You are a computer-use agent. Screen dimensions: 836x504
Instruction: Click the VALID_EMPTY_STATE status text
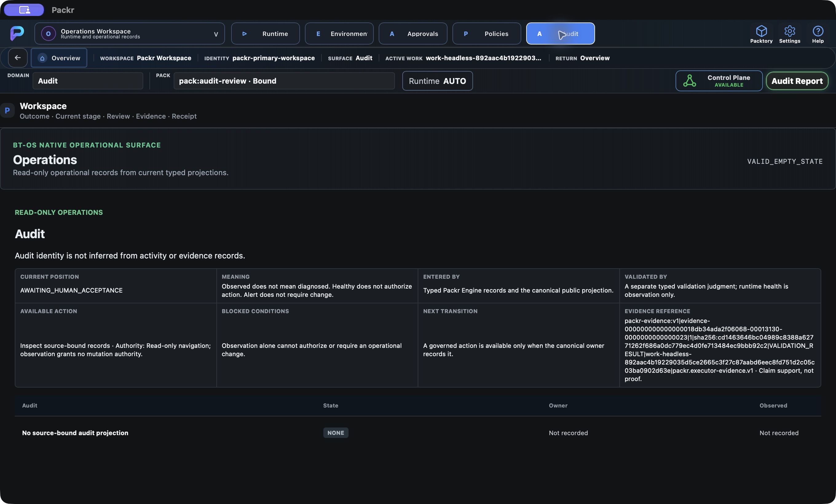coord(784,161)
